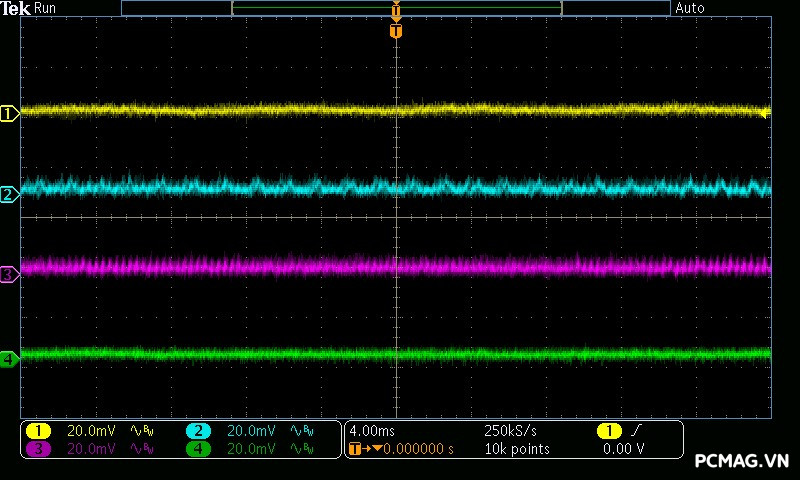Select the green channel 4 badge in readout
Viewport: 800px width, 480px height.
click(198, 449)
